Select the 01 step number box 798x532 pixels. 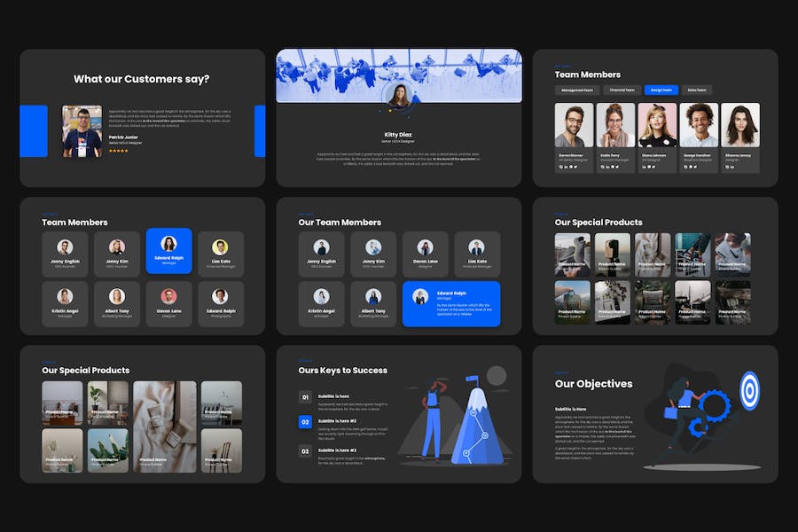point(305,397)
